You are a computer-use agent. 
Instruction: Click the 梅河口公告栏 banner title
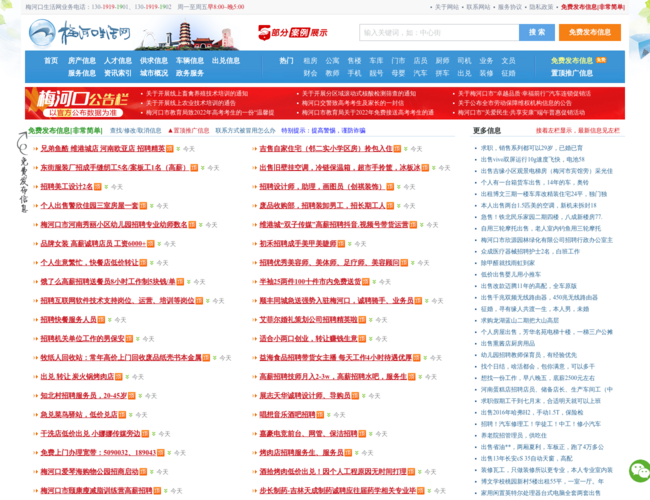[82, 99]
